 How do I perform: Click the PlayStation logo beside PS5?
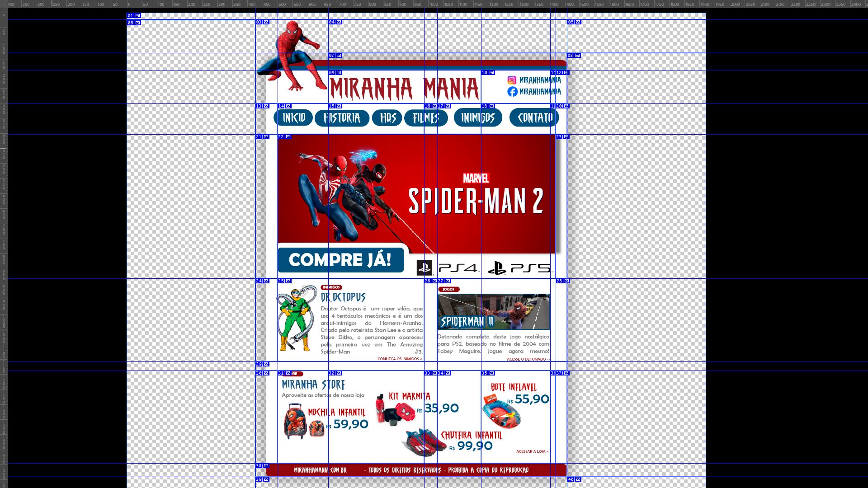pos(497,268)
